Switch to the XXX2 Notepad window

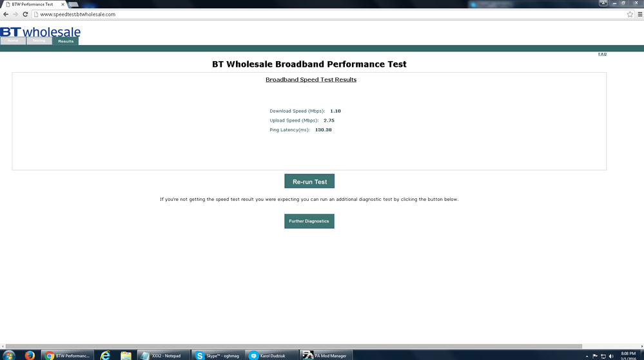(x=164, y=355)
